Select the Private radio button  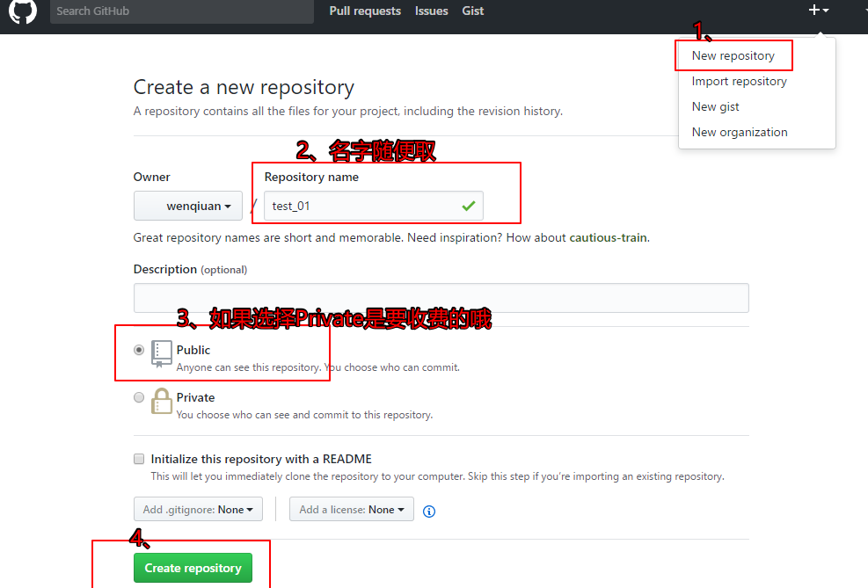(x=139, y=397)
